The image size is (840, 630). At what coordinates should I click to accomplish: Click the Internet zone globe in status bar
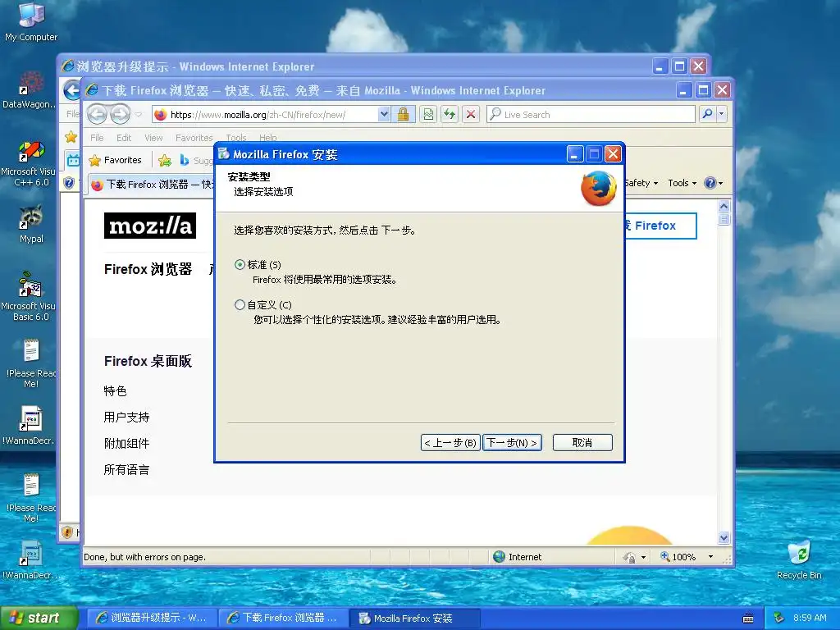(x=500, y=557)
